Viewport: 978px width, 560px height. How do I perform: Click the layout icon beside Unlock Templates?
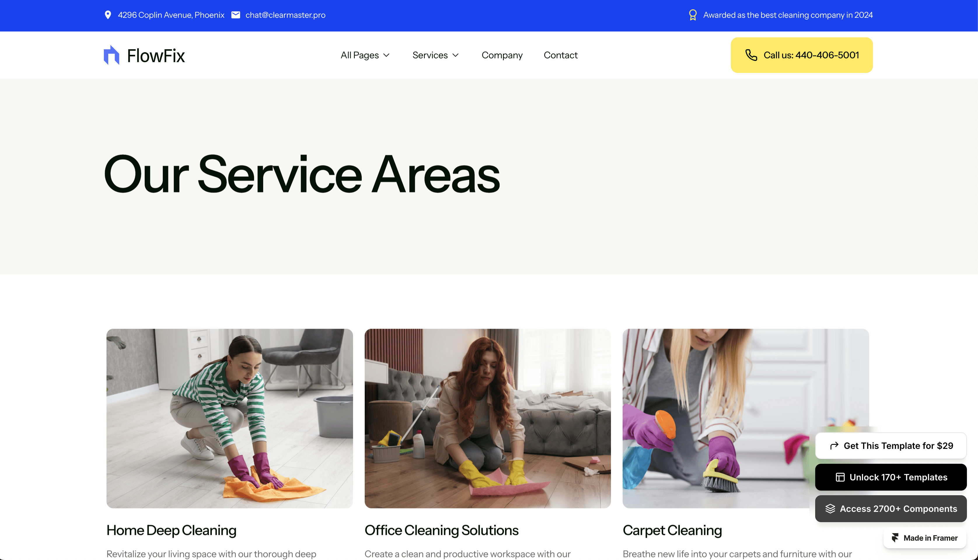click(840, 477)
